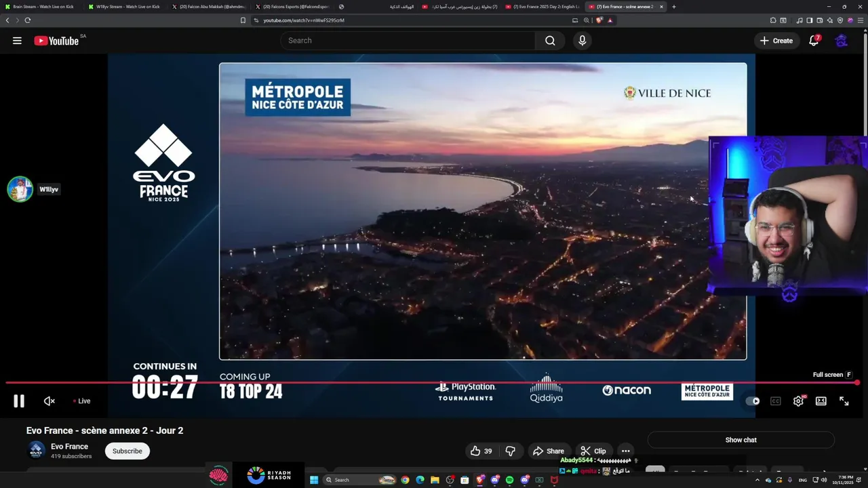Viewport: 868px width, 488px height.
Task: Show the live chat panel
Action: (x=741, y=440)
